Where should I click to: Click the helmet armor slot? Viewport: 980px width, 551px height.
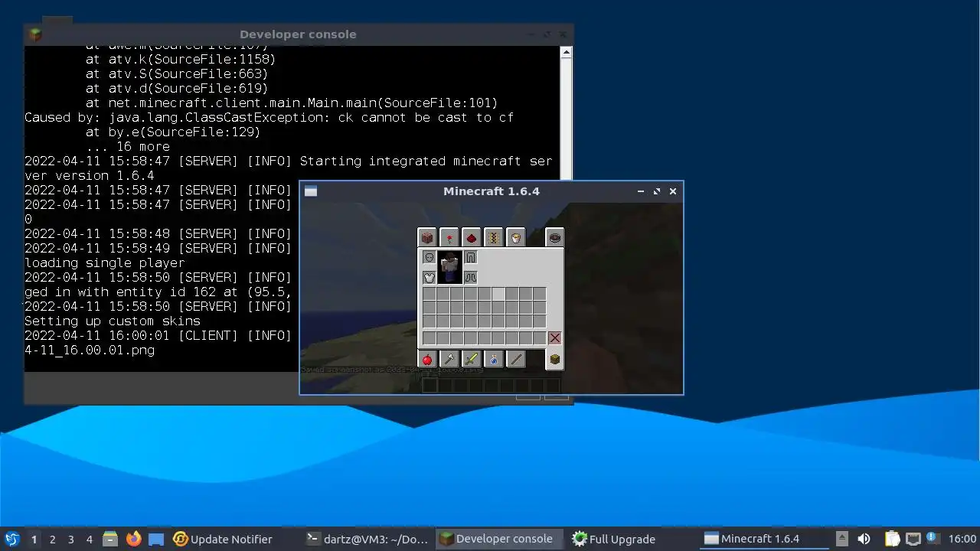[430, 258]
